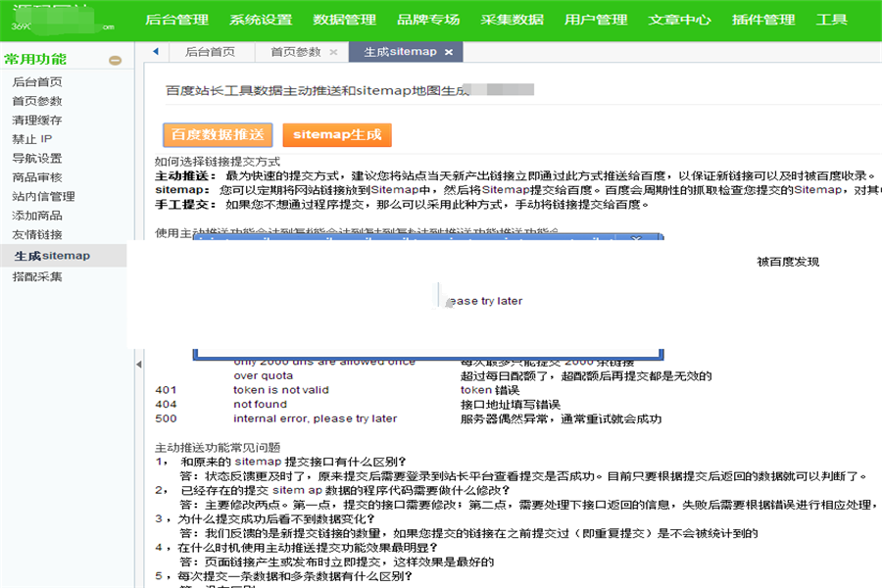Image resolution: width=882 pixels, height=588 pixels.
Task: Open the 数据管理 top menu
Action: (344, 20)
